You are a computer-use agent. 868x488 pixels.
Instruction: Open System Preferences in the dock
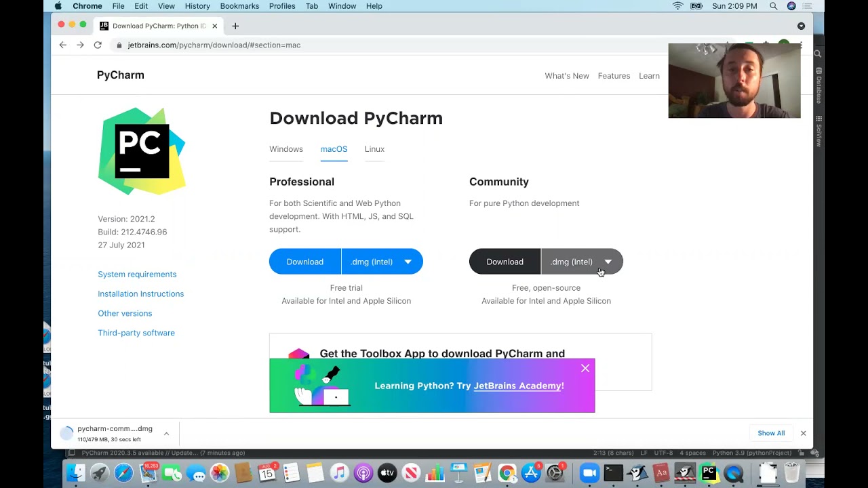pyautogui.click(x=555, y=472)
